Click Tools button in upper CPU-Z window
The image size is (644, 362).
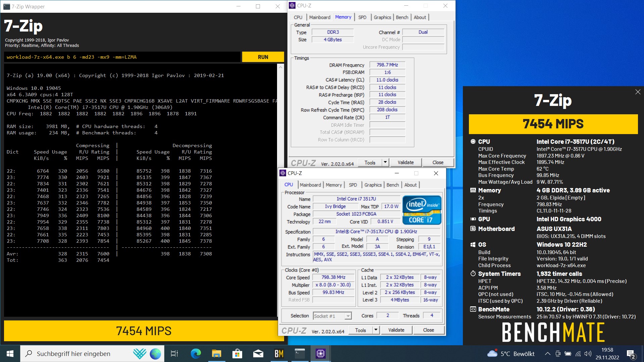pos(370,163)
